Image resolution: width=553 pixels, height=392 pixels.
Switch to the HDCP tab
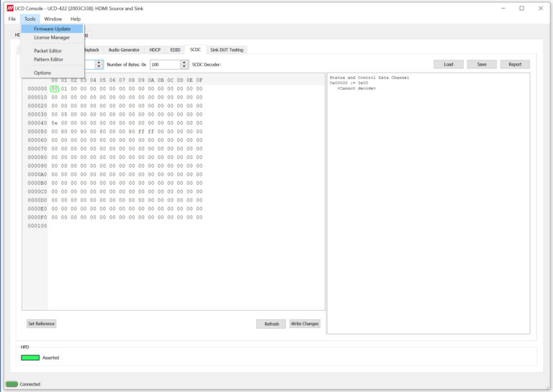tap(155, 50)
